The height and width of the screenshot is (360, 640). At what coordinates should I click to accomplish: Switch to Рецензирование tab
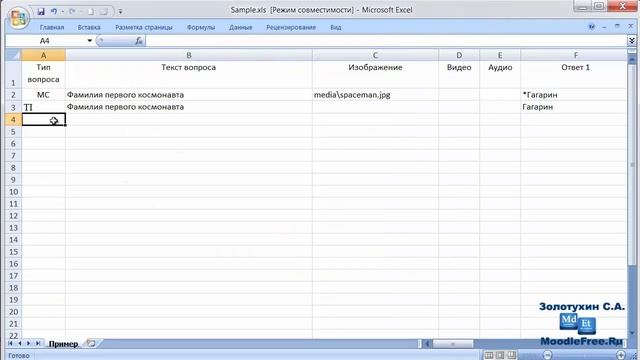(291, 27)
